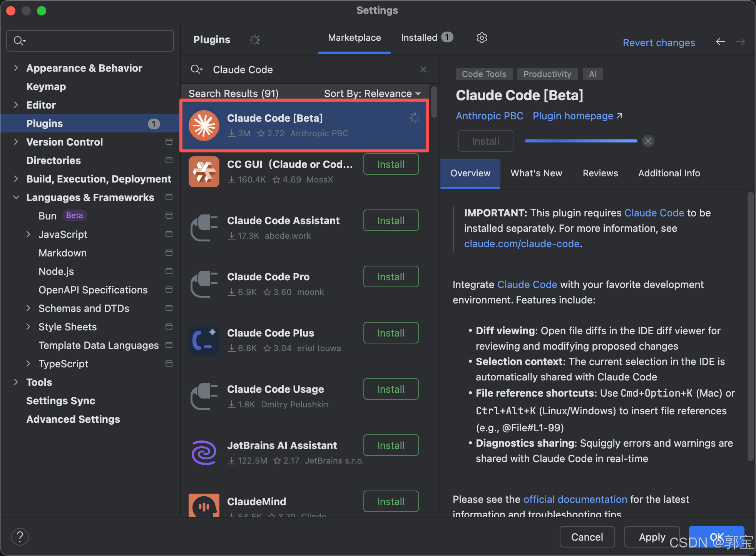This screenshot has width=756, height=556.
Task: Expand the TypeScript settings node
Action: pyautogui.click(x=28, y=364)
